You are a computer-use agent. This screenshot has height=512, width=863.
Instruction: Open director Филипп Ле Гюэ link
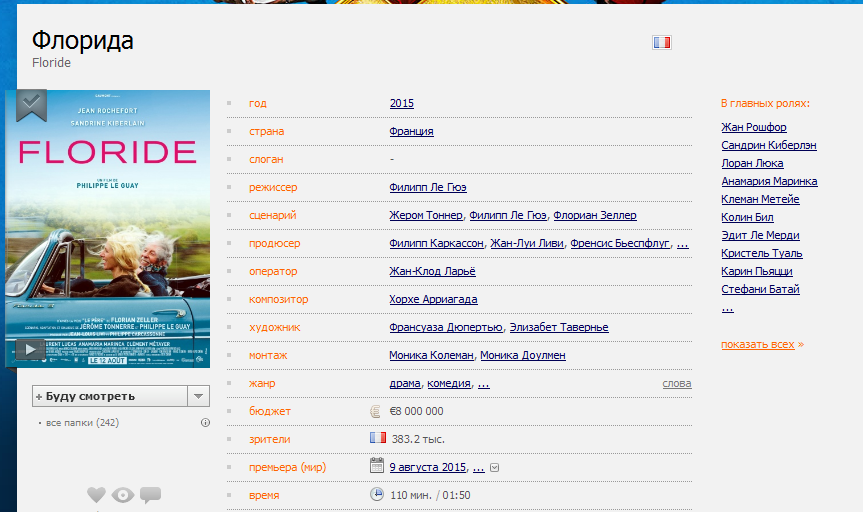pyautogui.click(x=428, y=187)
